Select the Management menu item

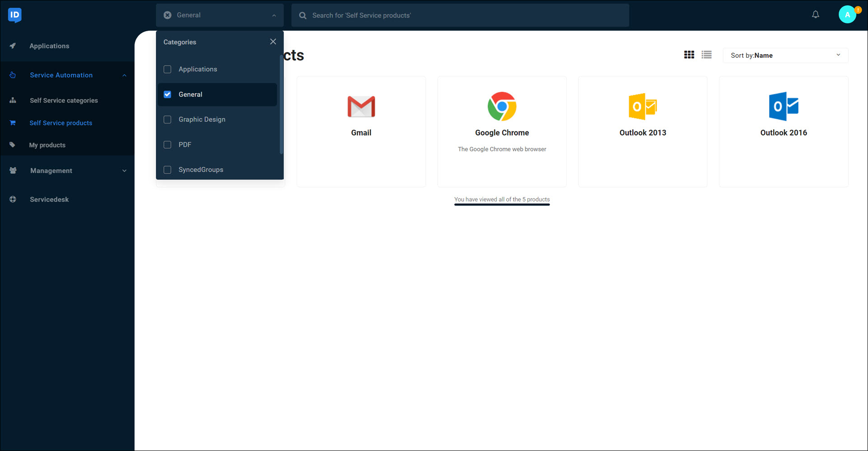(51, 170)
